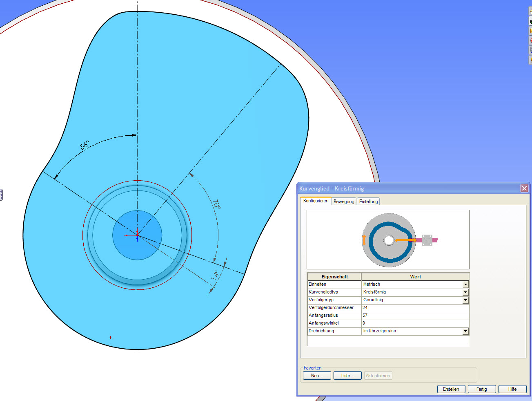
Task: Open the Bewegung tab
Action: point(344,202)
